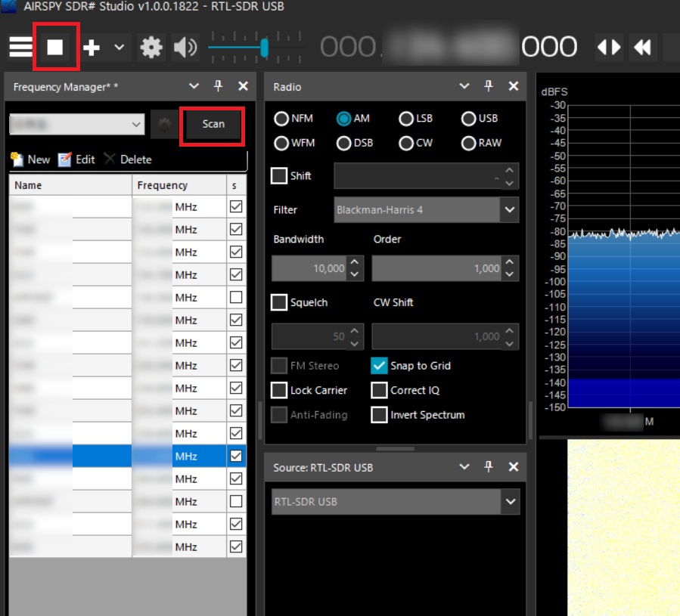Select AM demodulation mode

(344, 119)
